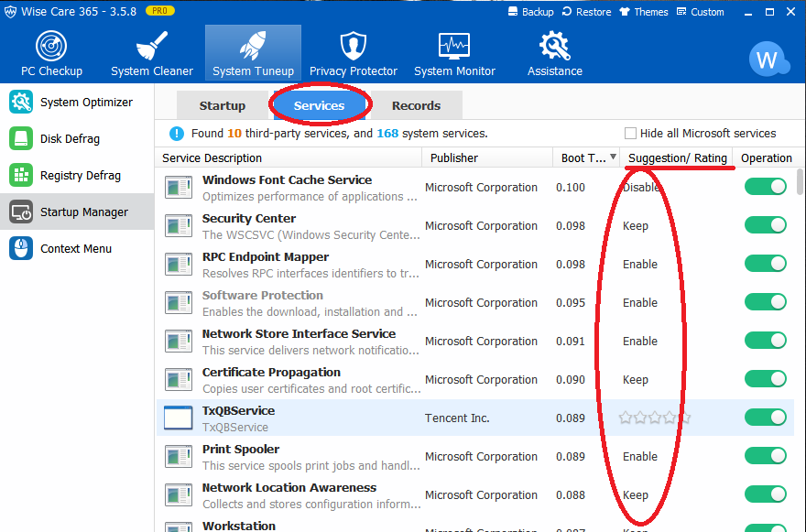Click the services list vertical scrollbar
The image size is (806, 532).
tap(800, 182)
